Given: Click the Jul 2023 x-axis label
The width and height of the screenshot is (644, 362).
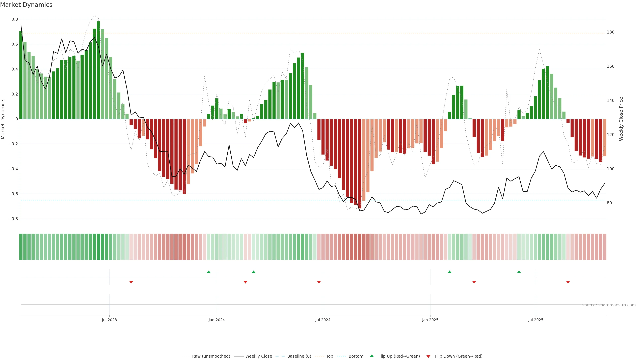Looking at the screenshot, I should click(x=109, y=320).
